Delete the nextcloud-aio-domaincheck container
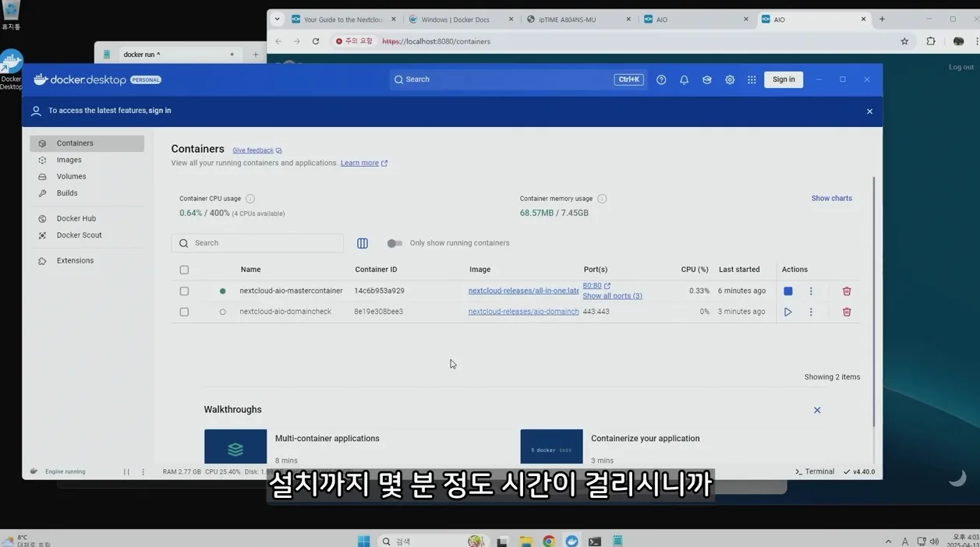 (847, 312)
